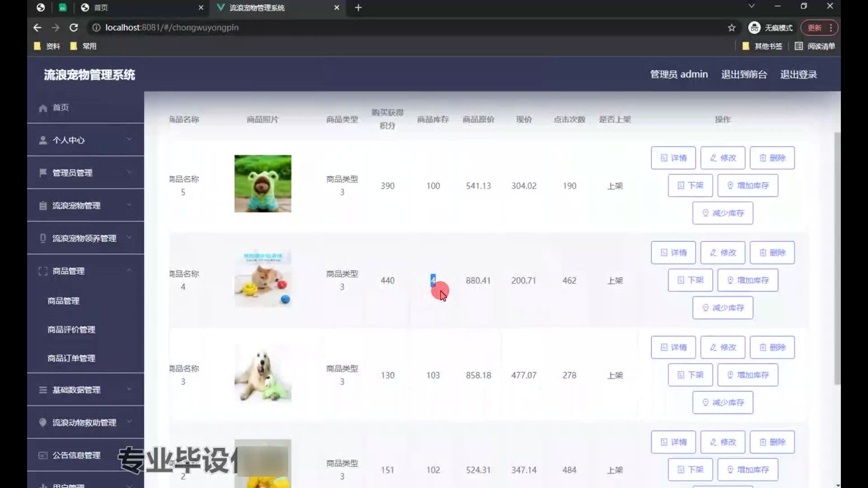Click the browser back arrow

pos(38,28)
